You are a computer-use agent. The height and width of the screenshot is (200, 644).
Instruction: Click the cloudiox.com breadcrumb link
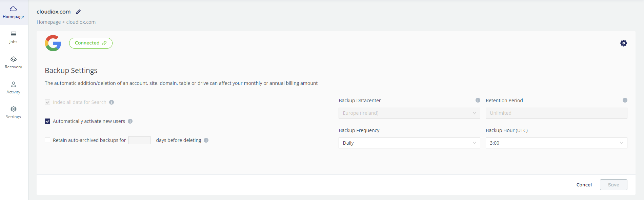pos(81,22)
